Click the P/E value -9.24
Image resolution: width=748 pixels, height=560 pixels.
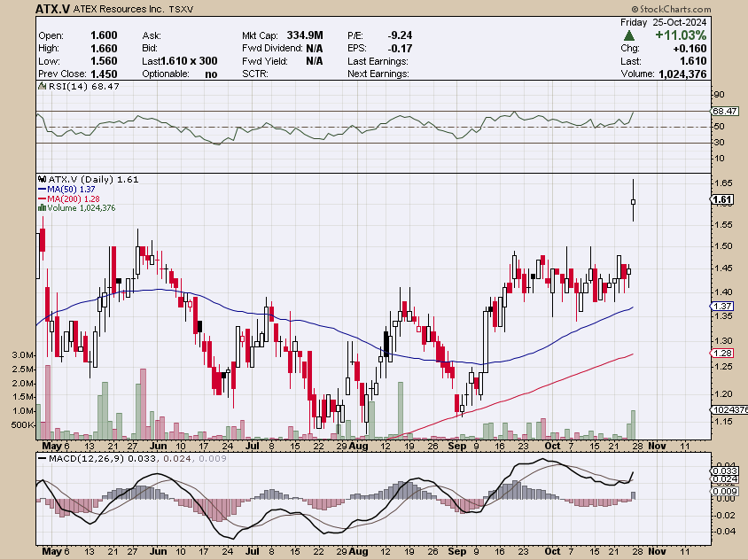(x=400, y=35)
